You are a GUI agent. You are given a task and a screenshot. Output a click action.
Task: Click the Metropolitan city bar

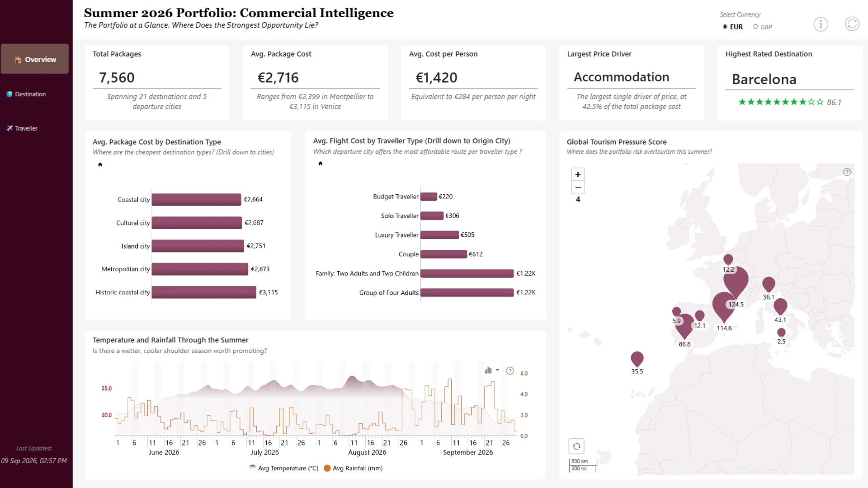pyautogui.click(x=200, y=269)
